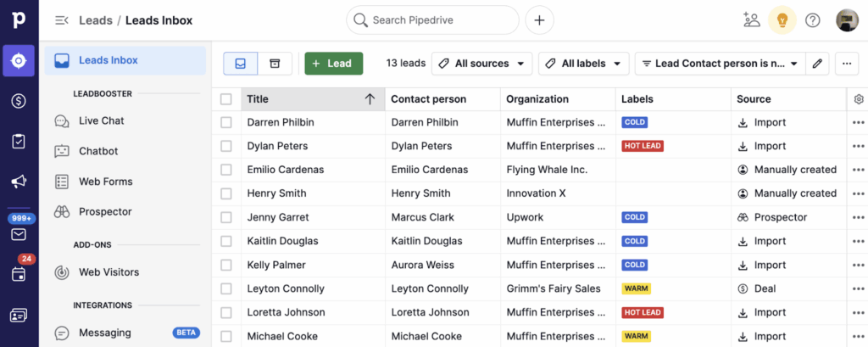The width and height of the screenshot is (868, 347).
Task: Open Campaigns megaphone icon in left rail
Action: (x=19, y=182)
